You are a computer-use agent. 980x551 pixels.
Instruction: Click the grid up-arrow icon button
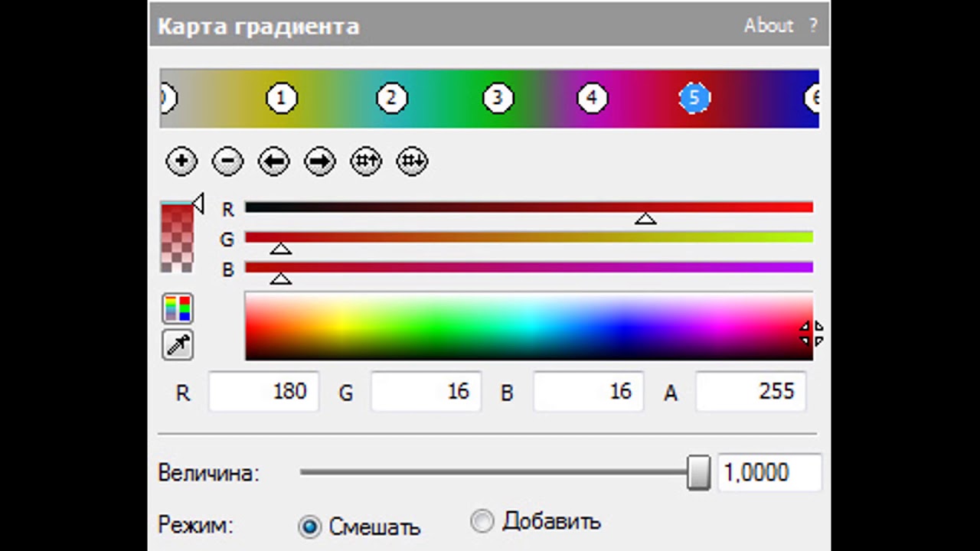tap(366, 161)
